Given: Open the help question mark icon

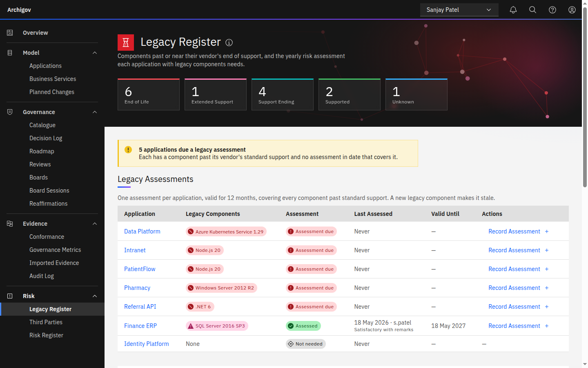Looking at the screenshot, I should tap(552, 10).
